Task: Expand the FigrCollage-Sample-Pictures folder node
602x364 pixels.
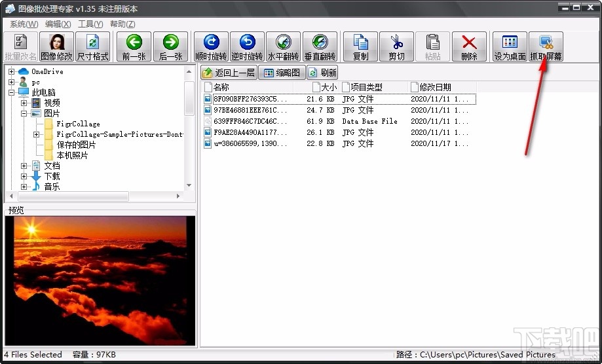Action: click(x=36, y=134)
